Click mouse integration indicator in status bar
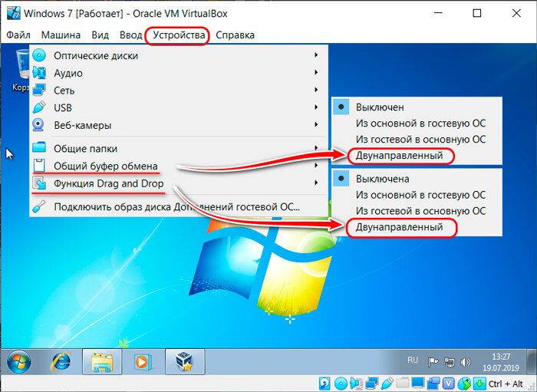This screenshot has width=537, height=392. pos(464,383)
